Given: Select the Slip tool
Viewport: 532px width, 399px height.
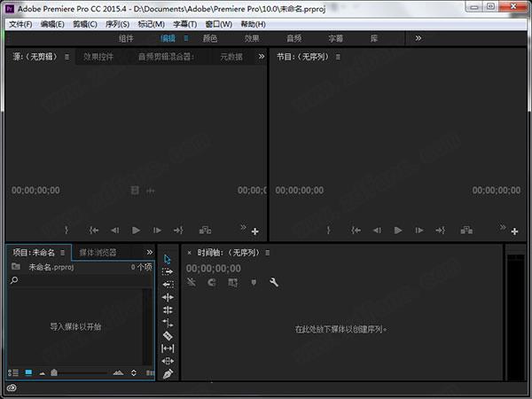Looking at the screenshot, I should (x=168, y=348).
